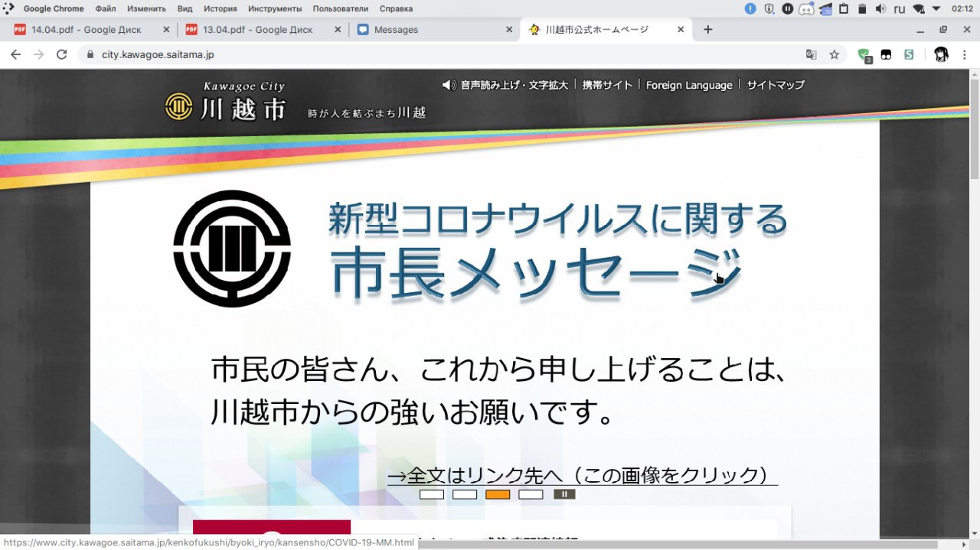Viewport: 980px width, 550px height.
Task: Open new tab with plus button
Action: pos(707,30)
